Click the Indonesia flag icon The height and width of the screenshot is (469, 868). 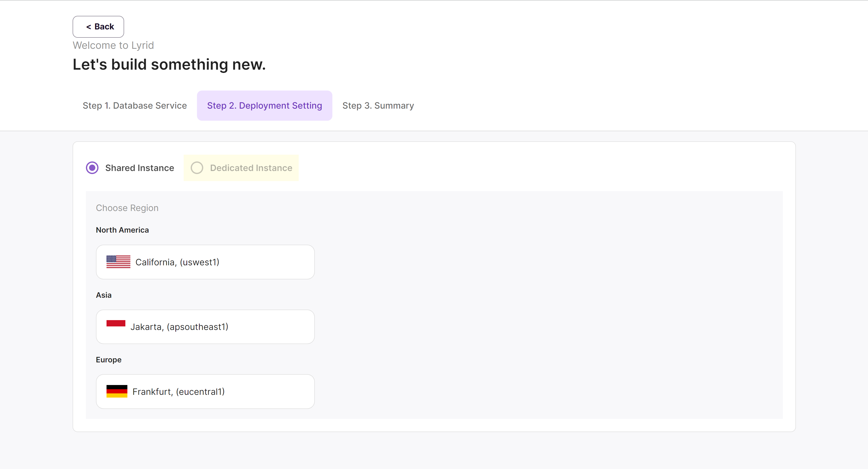click(x=116, y=323)
